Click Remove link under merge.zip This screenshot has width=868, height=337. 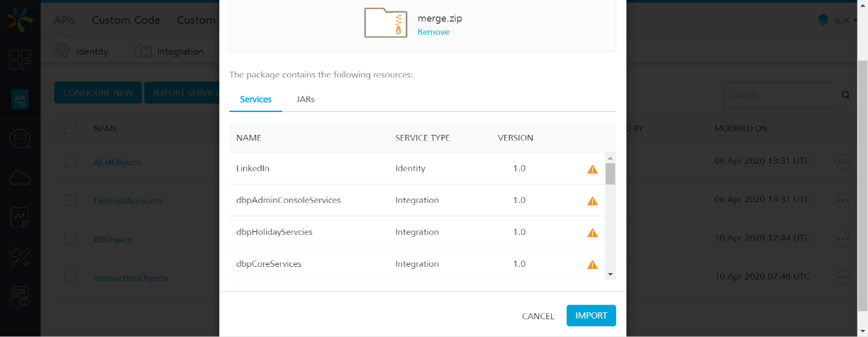[x=433, y=32]
